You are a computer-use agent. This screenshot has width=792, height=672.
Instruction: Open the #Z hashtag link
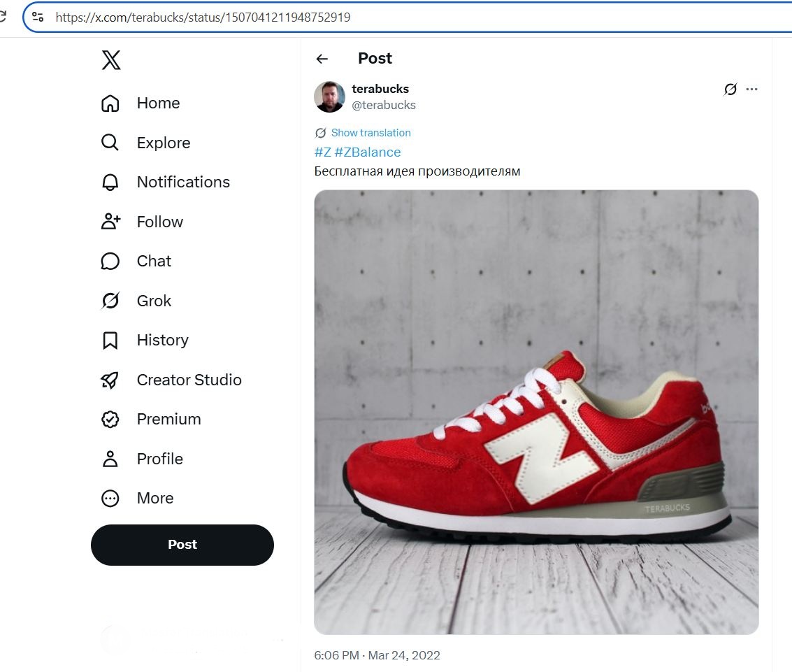[x=322, y=152]
